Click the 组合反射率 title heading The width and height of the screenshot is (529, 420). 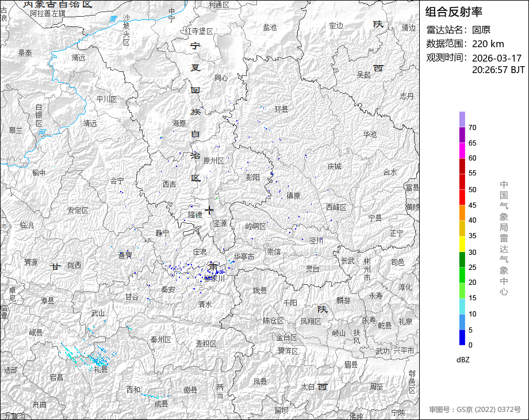(x=454, y=12)
